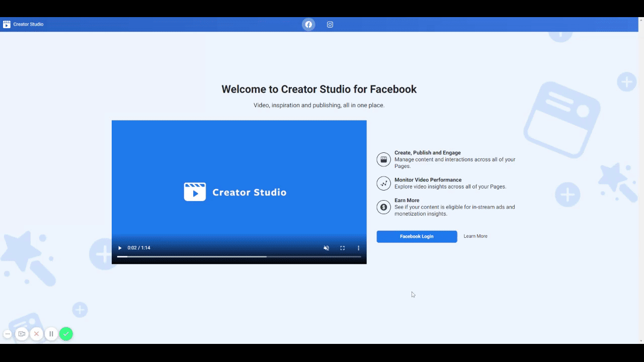644x362 pixels.
Task: Unmute the video using the speaker icon
Action: click(326, 248)
